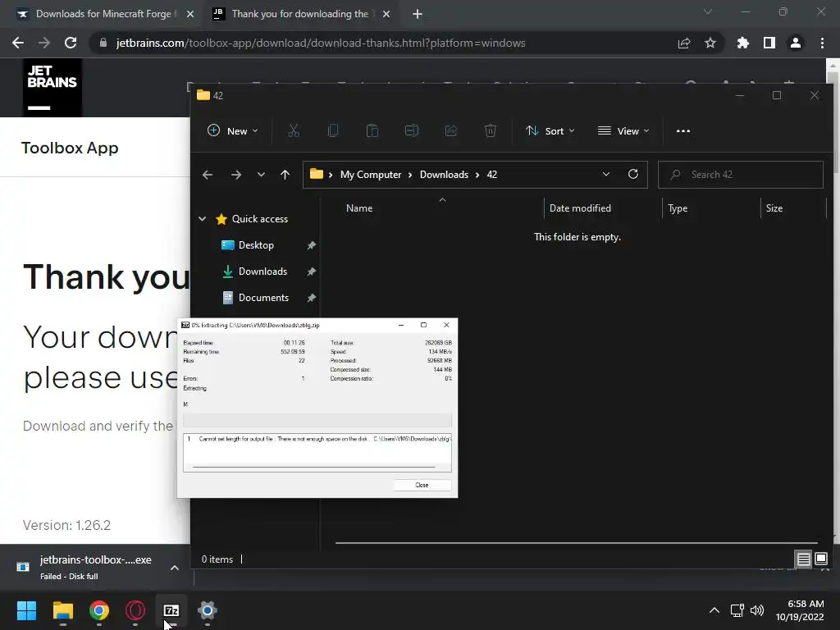Click the JetBrains logo
Viewport: 840px width, 630px height.
coord(52,87)
